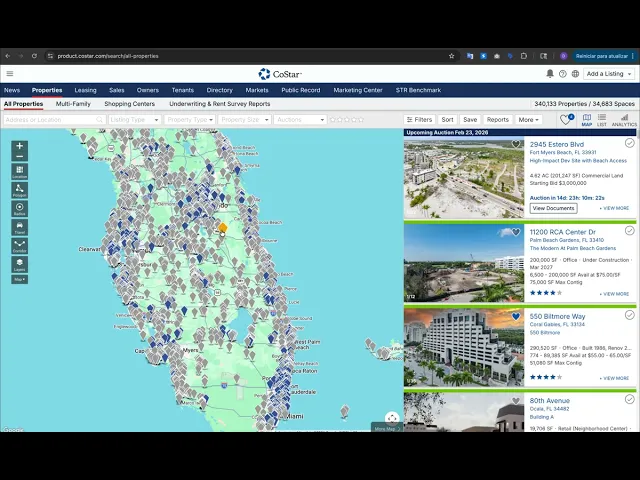
Task: Open the 550 Biltmore Way building photo
Action: tap(464, 347)
